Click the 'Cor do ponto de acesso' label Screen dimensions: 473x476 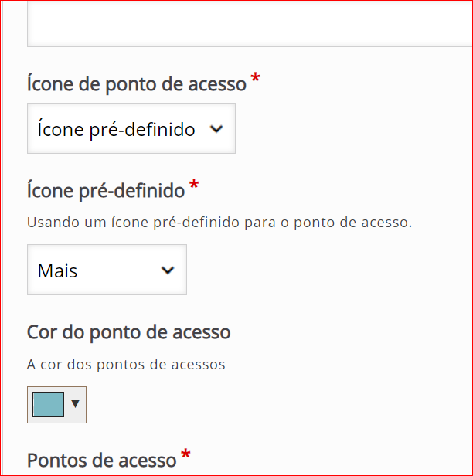(x=129, y=332)
